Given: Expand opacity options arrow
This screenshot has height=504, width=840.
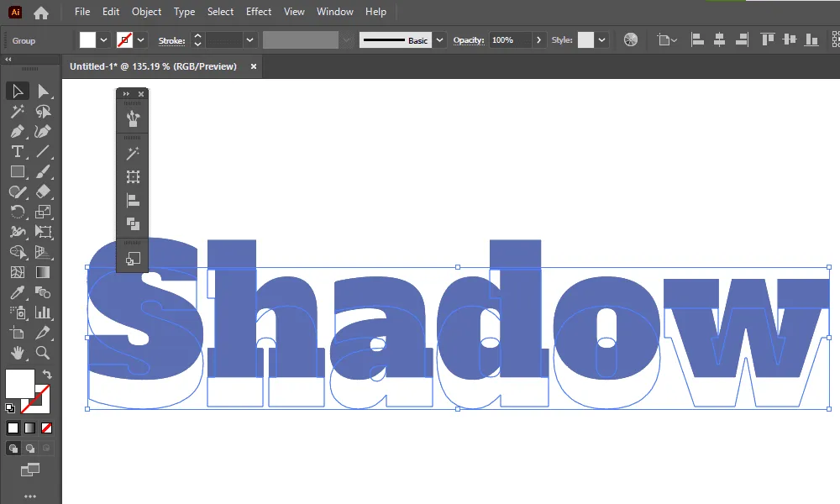Looking at the screenshot, I should click(x=538, y=40).
